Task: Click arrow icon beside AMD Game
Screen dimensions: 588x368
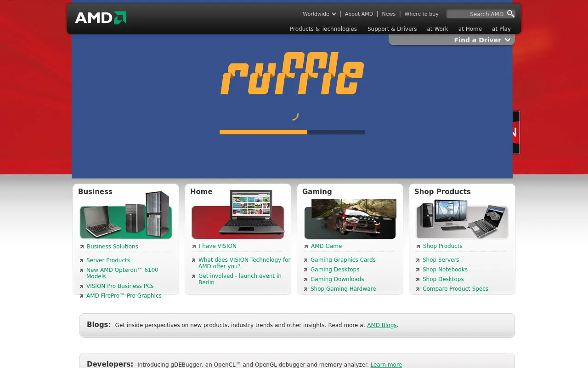Action: click(x=306, y=247)
